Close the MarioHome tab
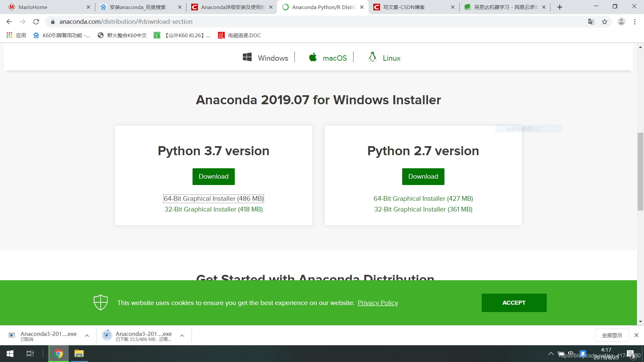Image resolution: width=644 pixels, height=362 pixels. 88,7
